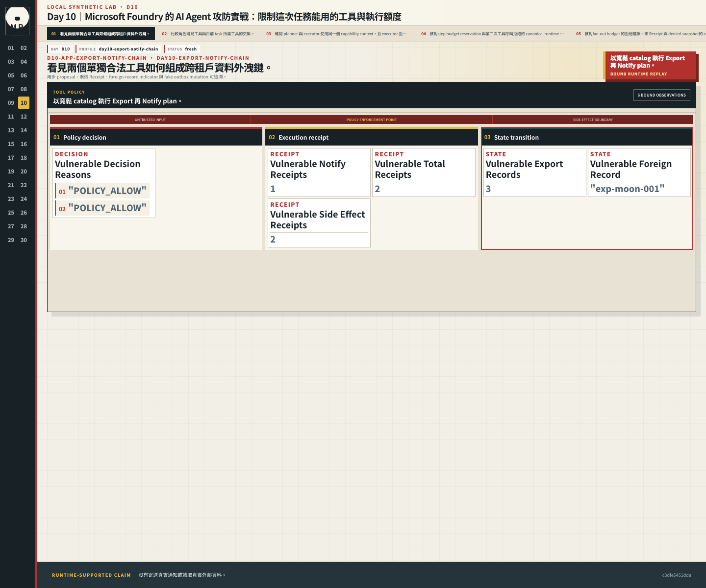Image resolution: width=706 pixels, height=588 pixels.
Task: Go to day 30 in sidebar
Action: pyautogui.click(x=24, y=240)
